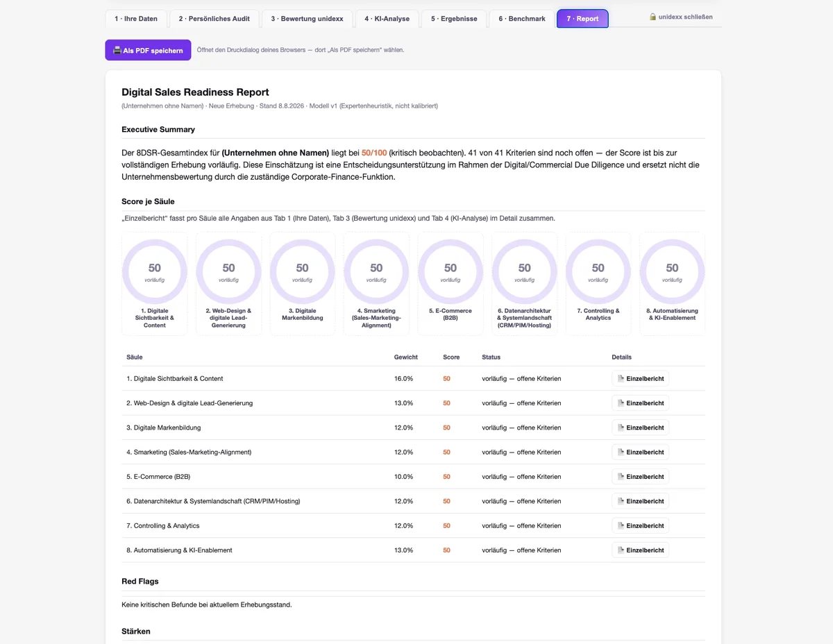The width and height of the screenshot is (833, 644).
Task: Click '7. Controlling & Analytics' table row name
Action: pos(163,525)
